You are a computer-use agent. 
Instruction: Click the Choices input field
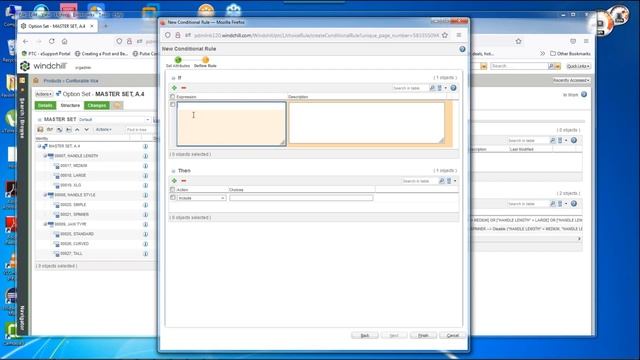click(x=301, y=198)
